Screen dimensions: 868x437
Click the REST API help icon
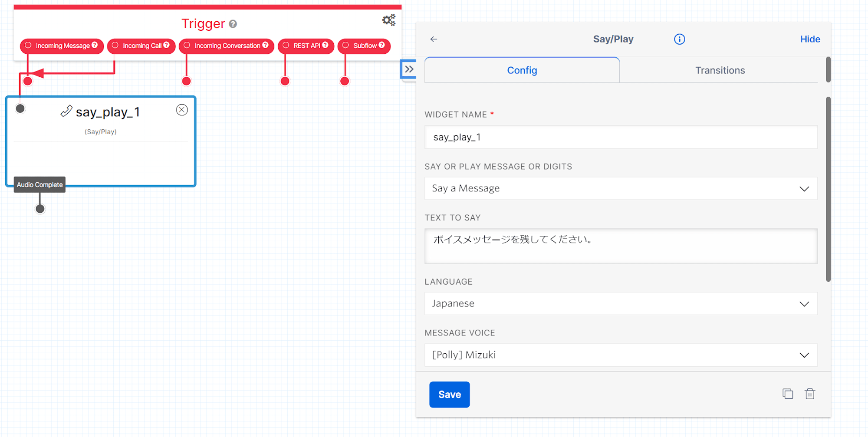(x=325, y=45)
